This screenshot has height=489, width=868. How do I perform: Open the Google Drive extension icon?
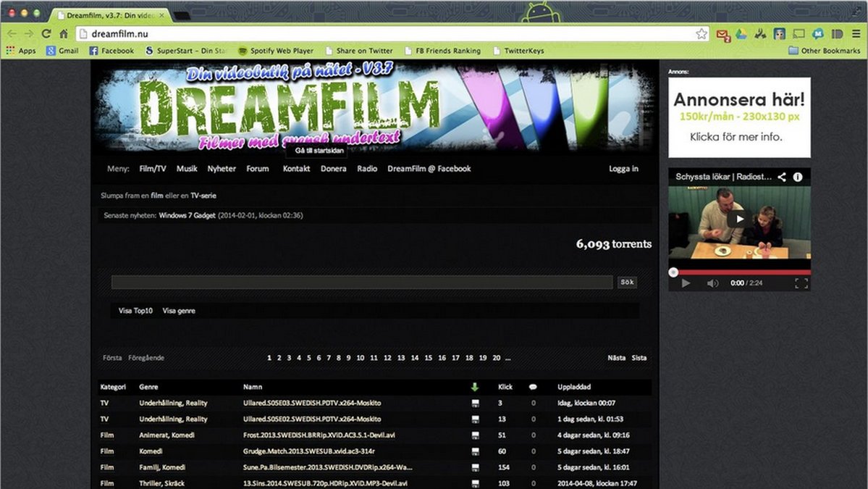741,33
